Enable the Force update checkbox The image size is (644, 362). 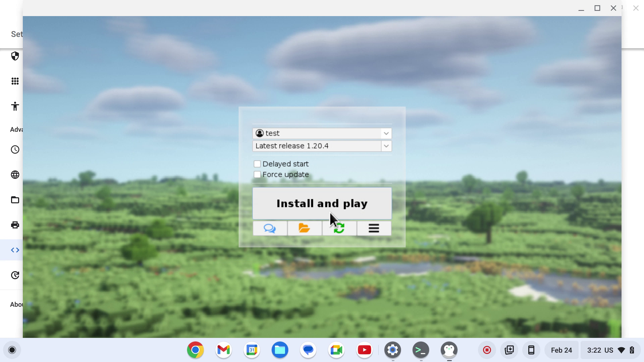[257, 174]
